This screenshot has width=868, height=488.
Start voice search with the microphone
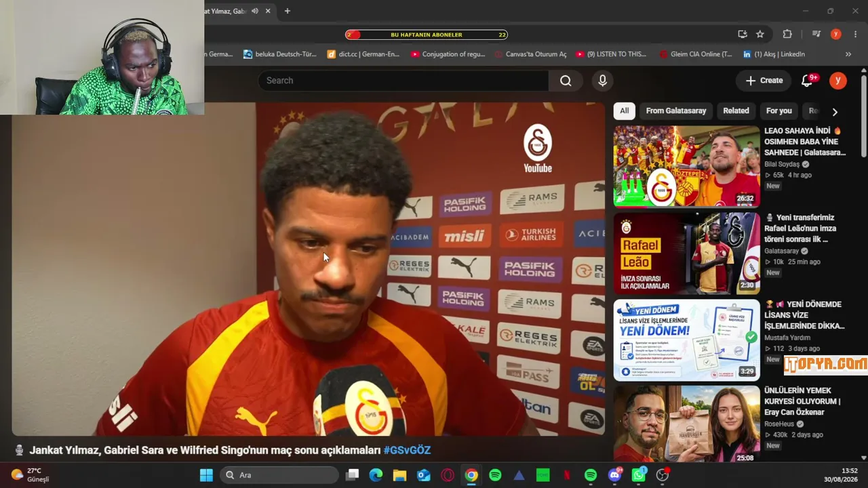coord(602,81)
